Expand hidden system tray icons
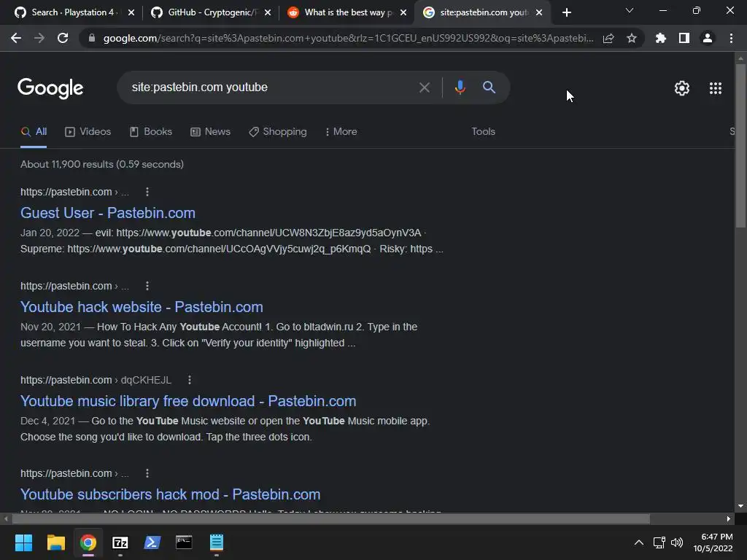This screenshot has height=560, width=747. point(639,542)
